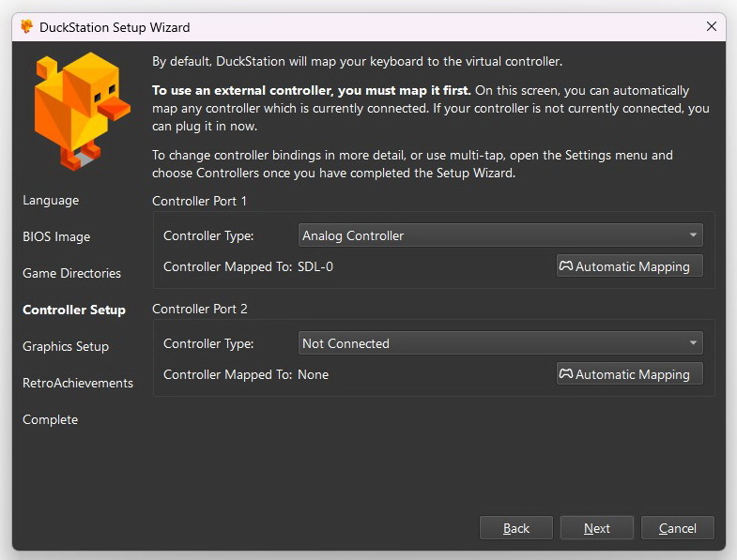This screenshot has width=737, height=560.
Task: Click dropdown arrow beside Analog Controller
Action: click(x=693, y=235)
